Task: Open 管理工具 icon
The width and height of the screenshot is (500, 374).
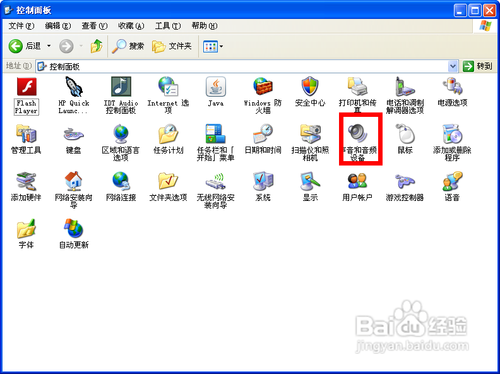Action: 26,134
